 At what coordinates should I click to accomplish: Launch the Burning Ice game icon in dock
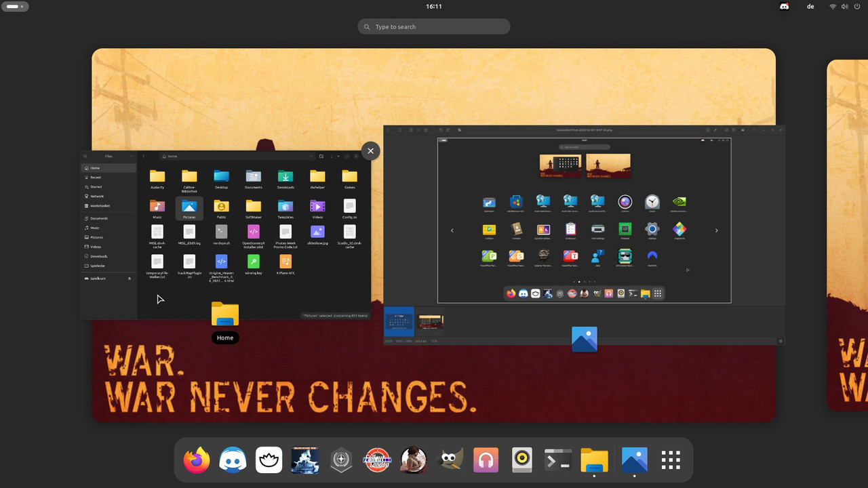click(x=305, y=460)
